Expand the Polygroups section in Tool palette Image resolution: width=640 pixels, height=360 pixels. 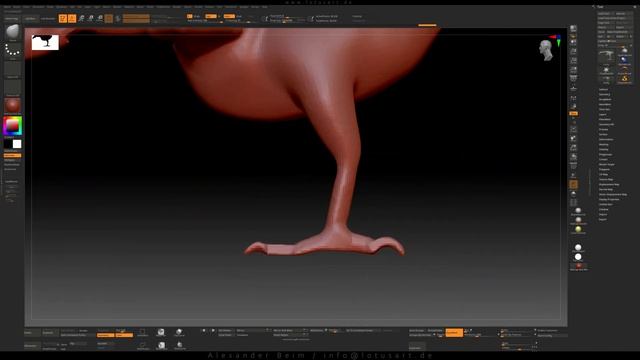pos(605,154)
